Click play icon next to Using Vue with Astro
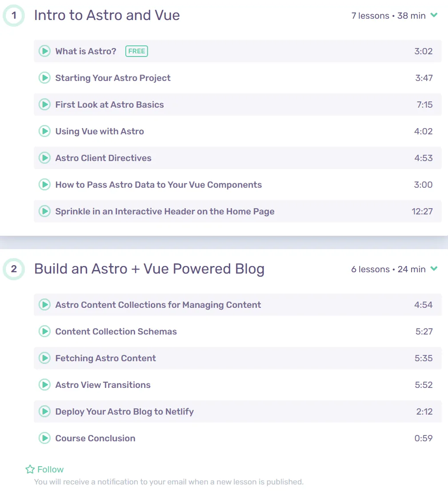 pos(44,131)
